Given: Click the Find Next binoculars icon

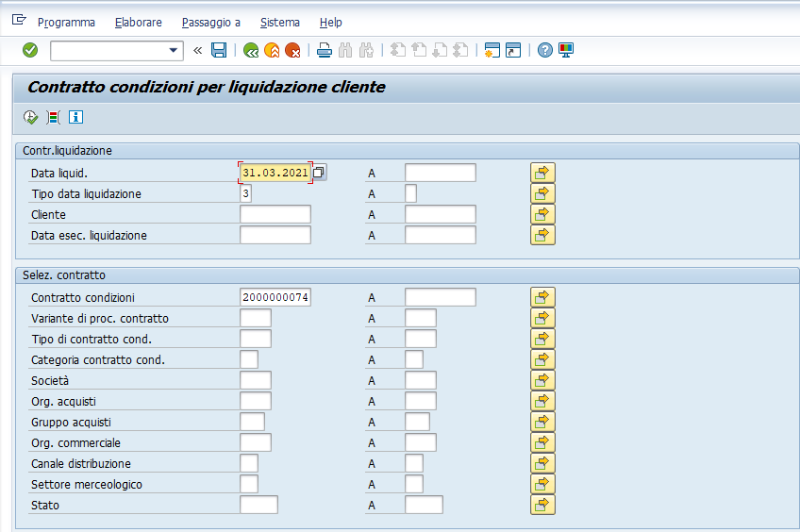Looking at the screenshot, I should click(366, 50).
